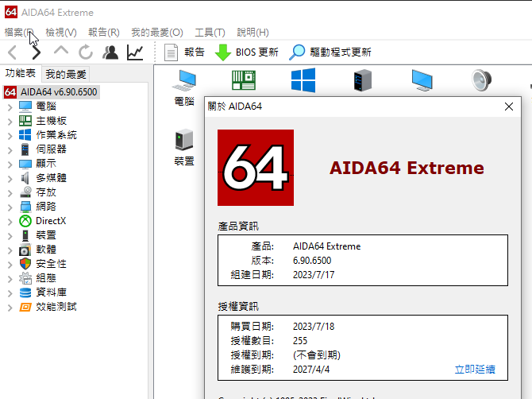532x399 pixels.
Task: Select 顯示 in the tree
Action: (x=46, y=163)
